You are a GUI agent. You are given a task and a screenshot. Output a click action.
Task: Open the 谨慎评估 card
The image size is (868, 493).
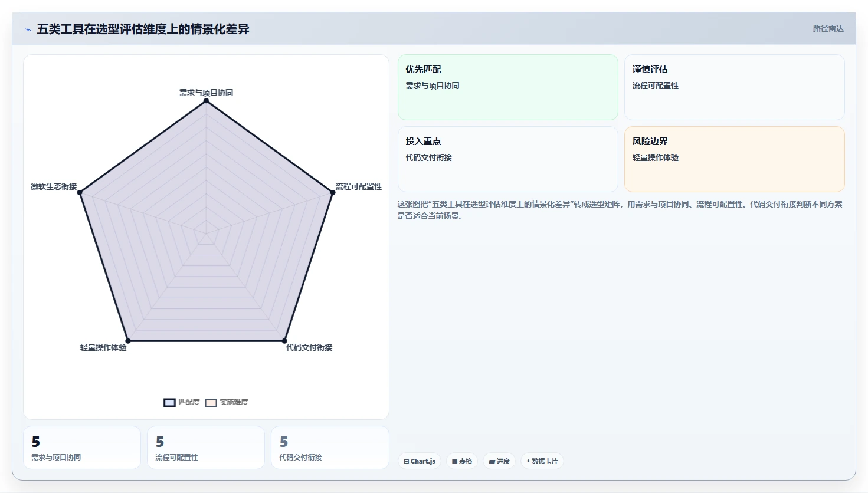point(735,87)
